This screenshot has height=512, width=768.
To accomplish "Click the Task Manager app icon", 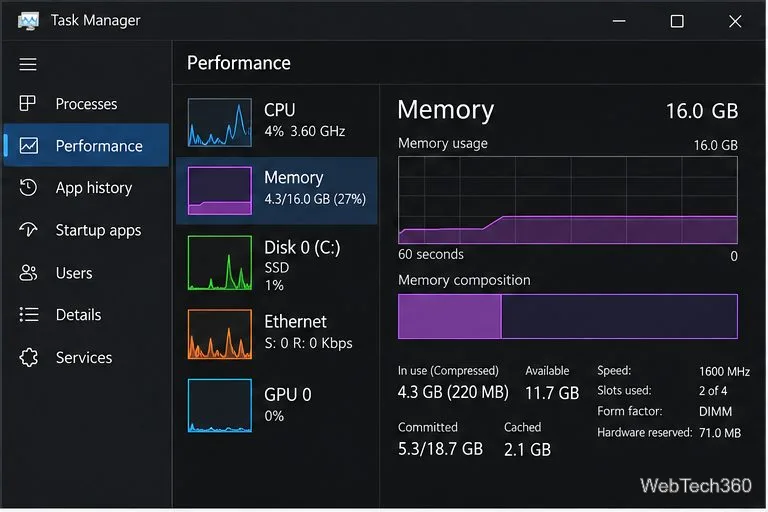I will tap(28, 21).
